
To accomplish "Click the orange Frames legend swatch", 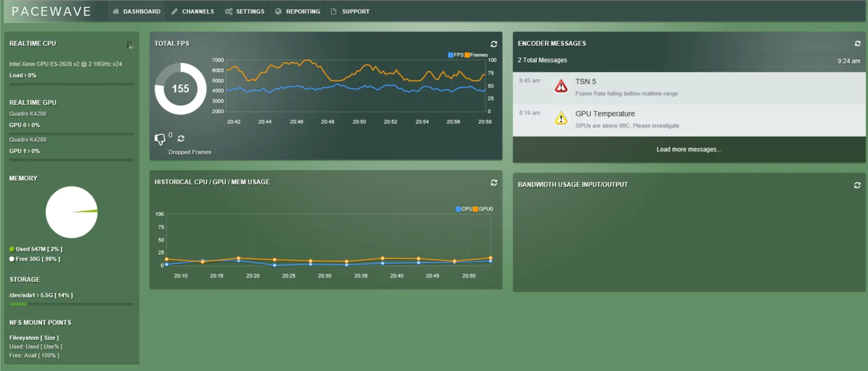I will click(x=467, y=55).
